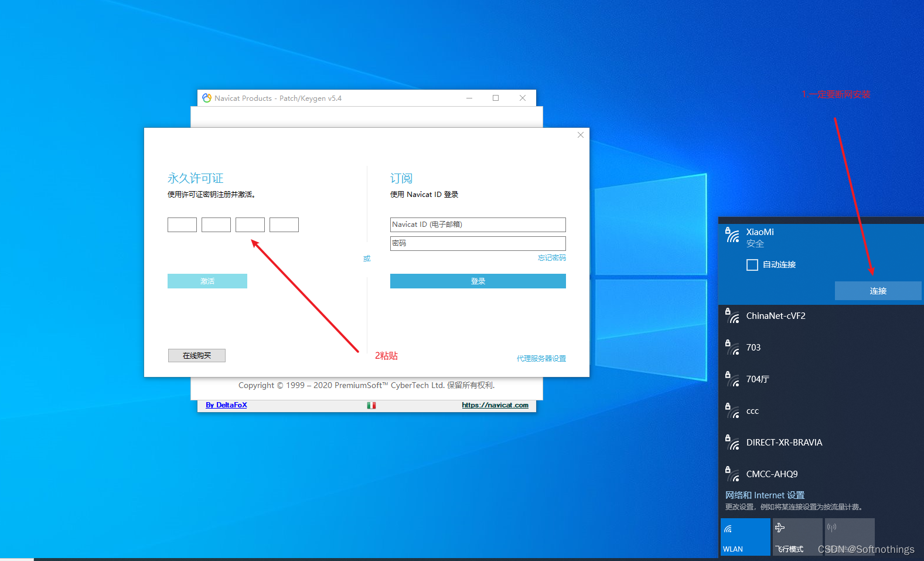Click the XiaoMi secured Wi-Fi signal icon
Image resolution: width=924 pixels, height=561 pixels.
point(732,234)
